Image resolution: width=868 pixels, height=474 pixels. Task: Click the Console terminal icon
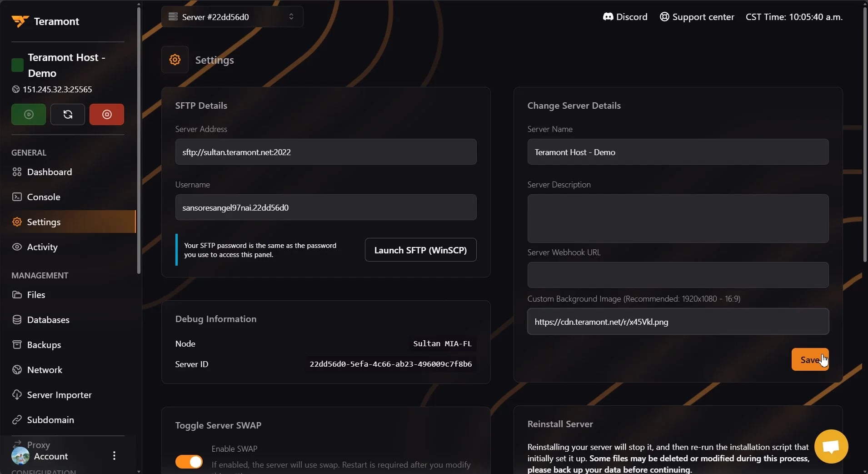(x=17, y=197)
